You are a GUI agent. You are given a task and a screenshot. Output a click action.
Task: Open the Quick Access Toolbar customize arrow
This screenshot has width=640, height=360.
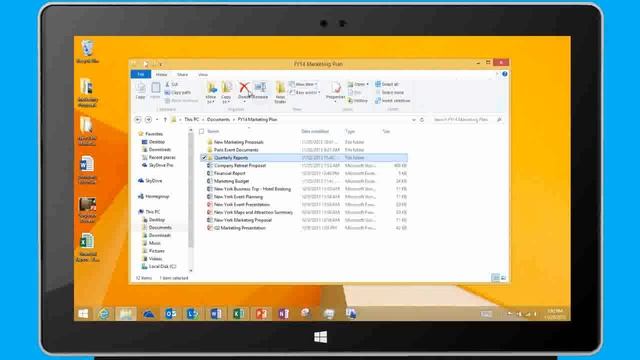[160, 64]
